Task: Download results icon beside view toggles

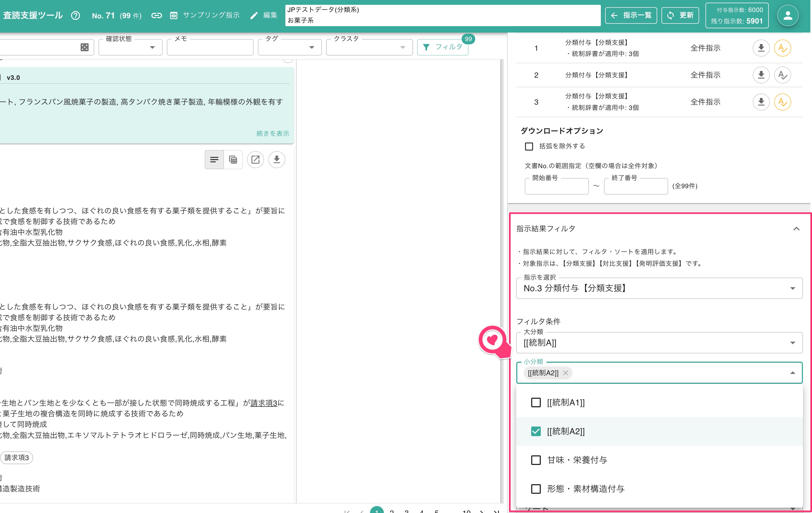Action: pyautogui.click(x=277, y=160)
